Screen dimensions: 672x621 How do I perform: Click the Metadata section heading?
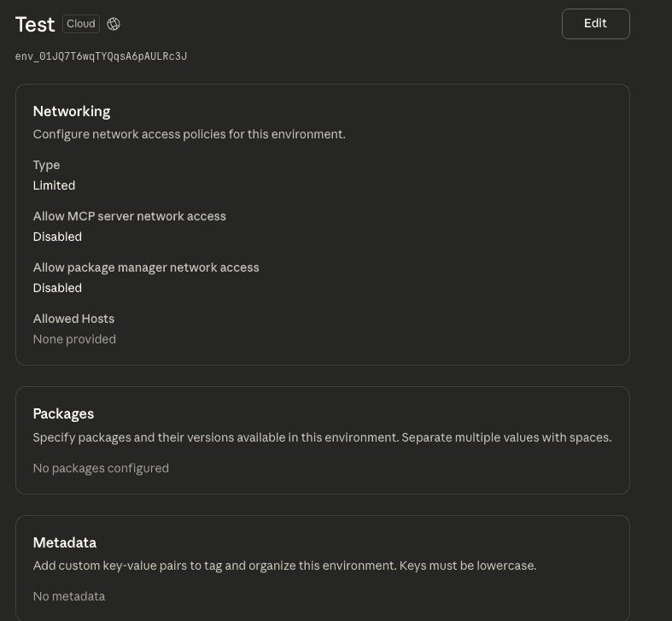click(65, 542)
